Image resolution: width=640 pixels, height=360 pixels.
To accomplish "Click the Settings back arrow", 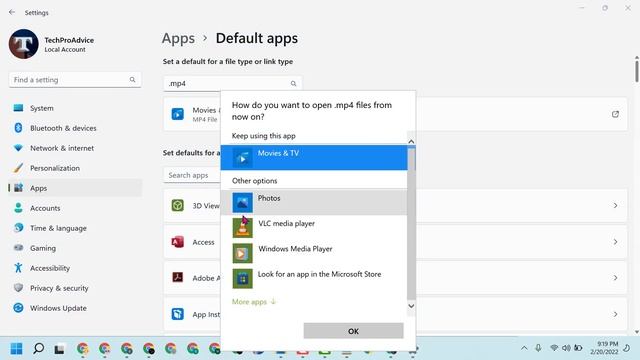I will point(12,12).
